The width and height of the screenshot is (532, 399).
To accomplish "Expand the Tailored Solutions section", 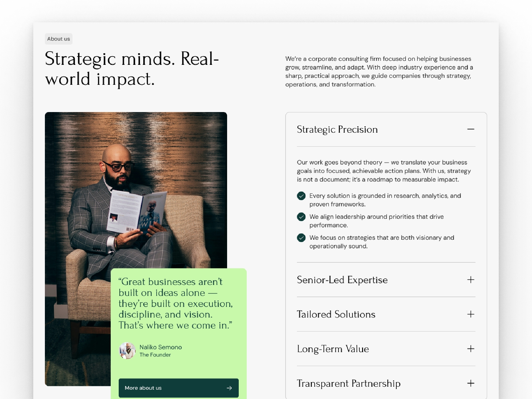I will click(336, 315).
